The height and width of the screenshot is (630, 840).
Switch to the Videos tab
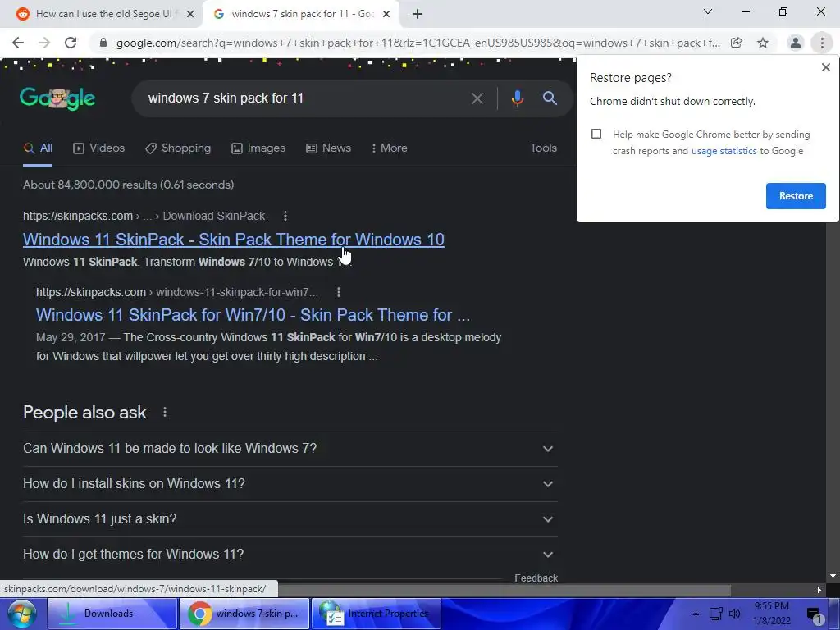click(99, 148)
